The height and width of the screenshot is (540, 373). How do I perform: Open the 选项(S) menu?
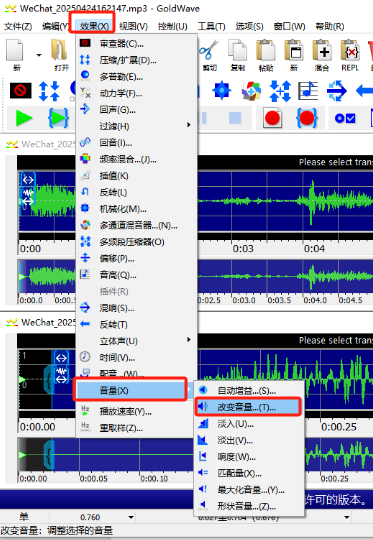pos(249,26)
